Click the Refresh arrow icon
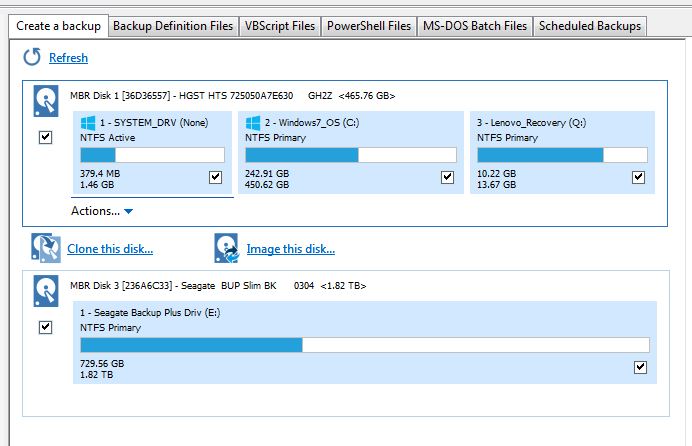 point(32,58)
